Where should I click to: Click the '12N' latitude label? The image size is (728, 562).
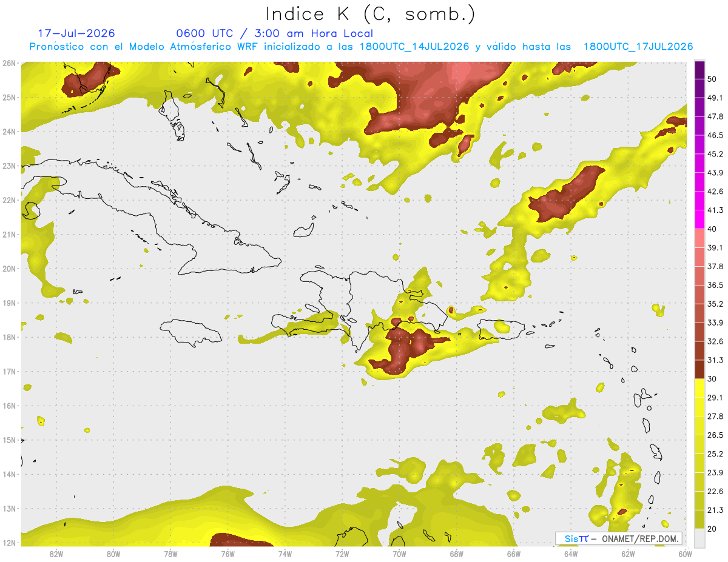pos(9,543)
